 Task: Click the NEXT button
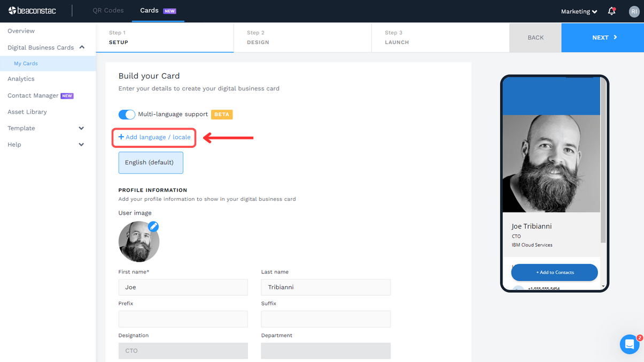point(602,37)
